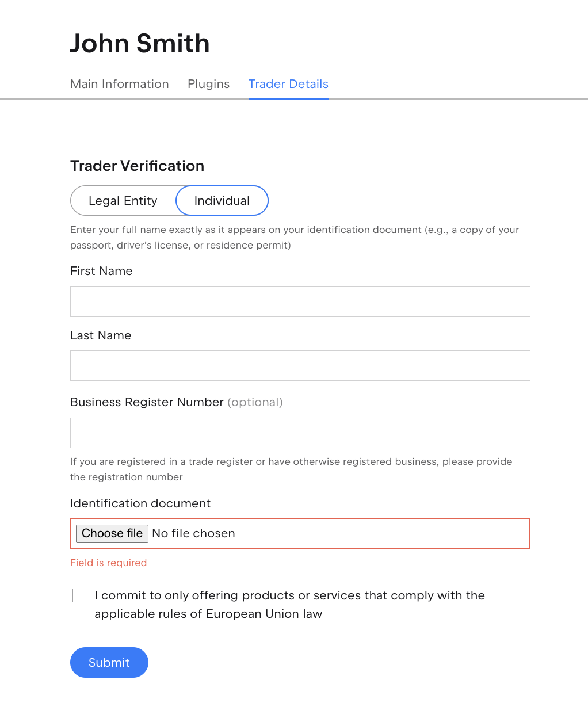Tick the EU law compliance checkbox
Image resolution: width=588 pixels, height=703 pixels.
79,595
